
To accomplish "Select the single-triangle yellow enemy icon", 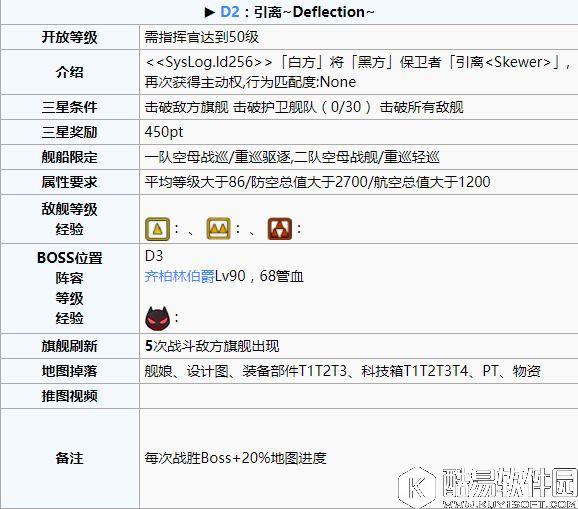I will pyautogui.click(x=157, y=229).
